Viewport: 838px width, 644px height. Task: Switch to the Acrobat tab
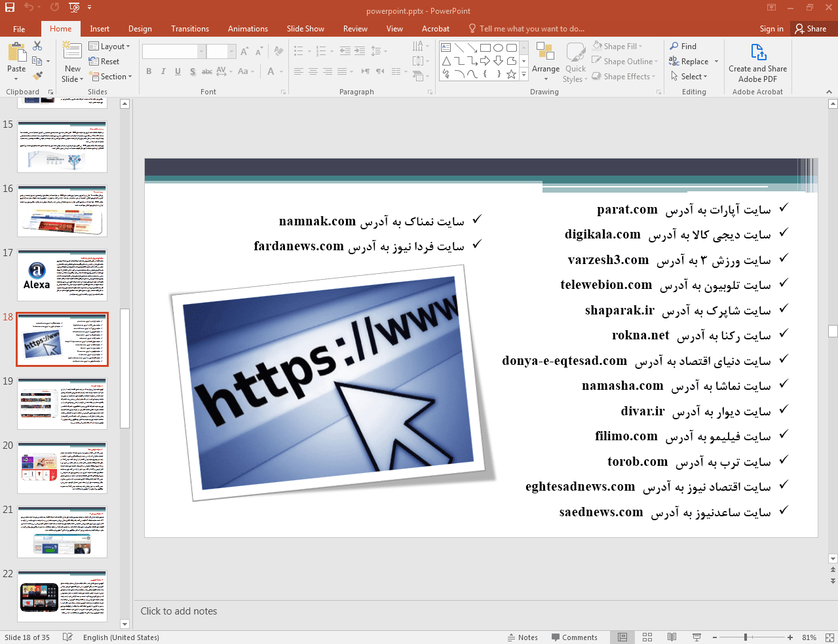pyautogui.click(x=436, y=29)
